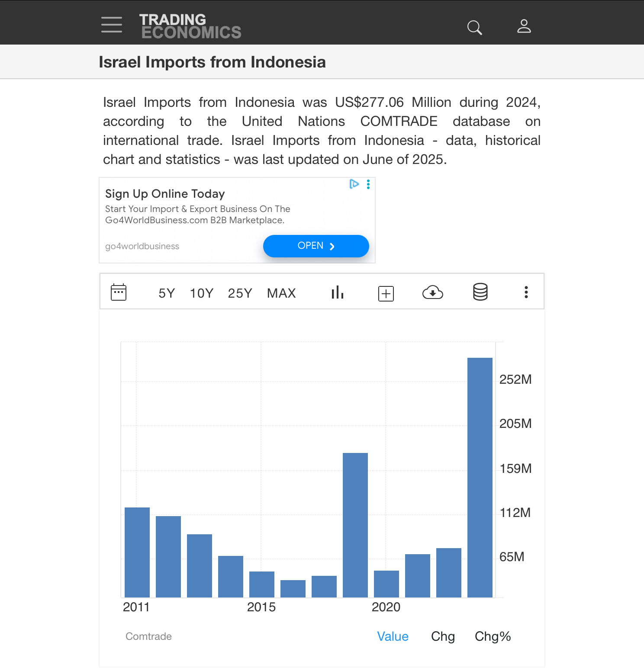Open the user account icon
This screenshot has height=671, width=644.
(524, 26)
